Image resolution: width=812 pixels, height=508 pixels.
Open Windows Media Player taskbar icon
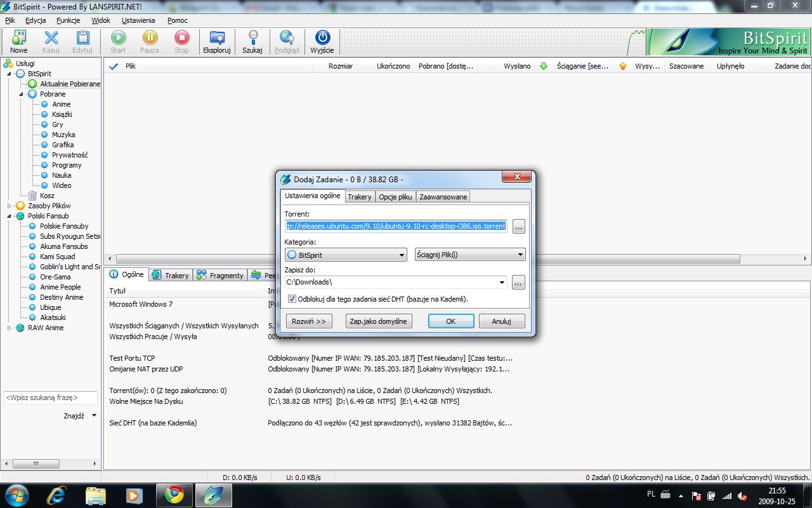pyautogui.click(x=134, y=495)
